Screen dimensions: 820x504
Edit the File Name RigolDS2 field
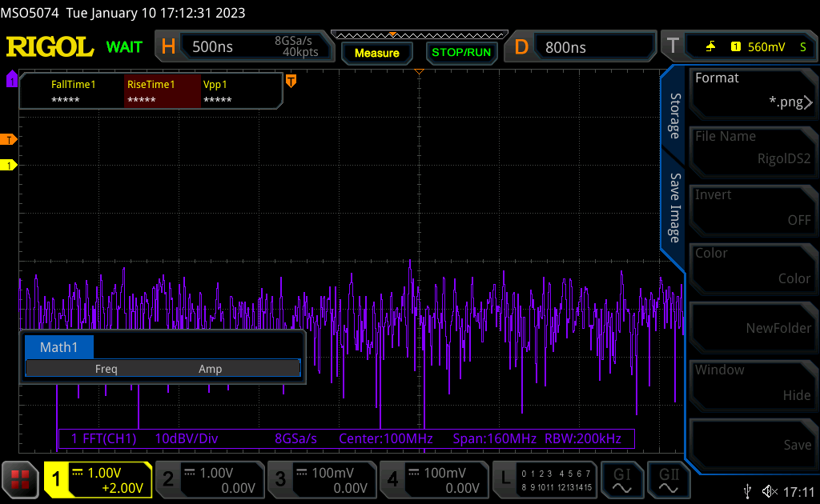[x=753, y=151]
